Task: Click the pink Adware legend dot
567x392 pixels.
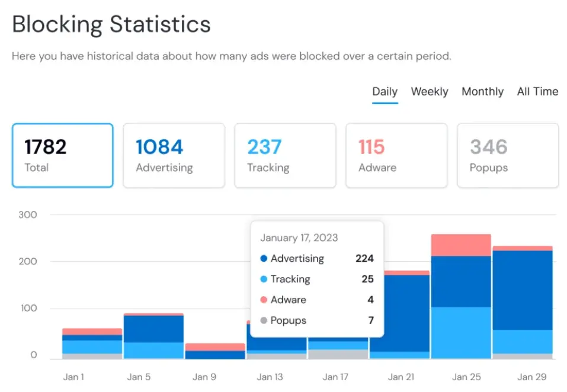Action: [264, 300]
